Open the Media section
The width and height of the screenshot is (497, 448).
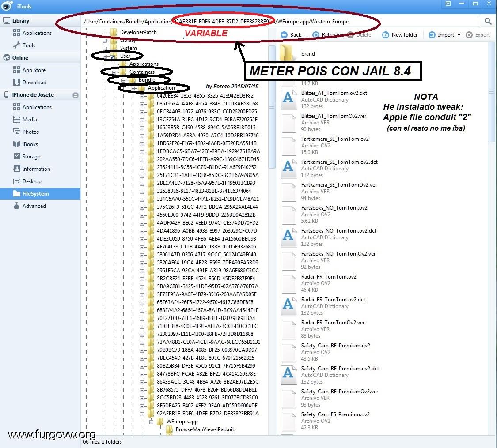pos(30,119)
